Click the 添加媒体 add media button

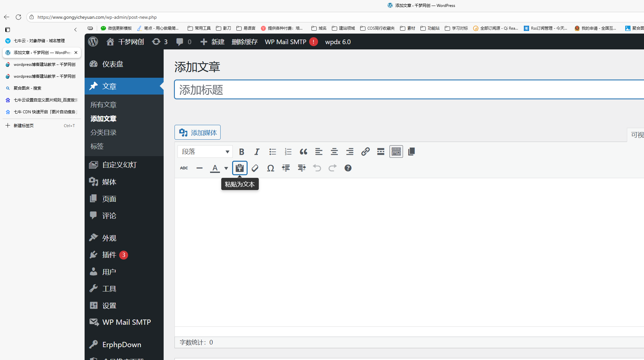[x=198, y=133]
